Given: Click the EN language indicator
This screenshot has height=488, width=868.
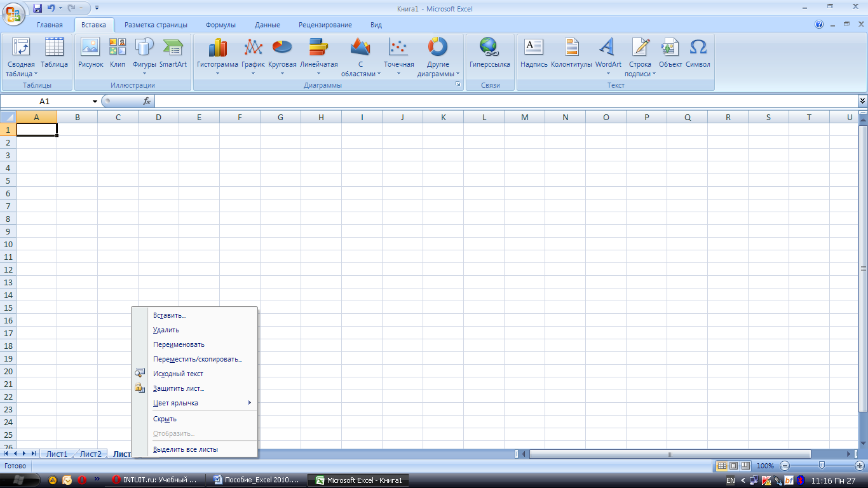Looking at the screenshot, I should [x=730, y=480].
